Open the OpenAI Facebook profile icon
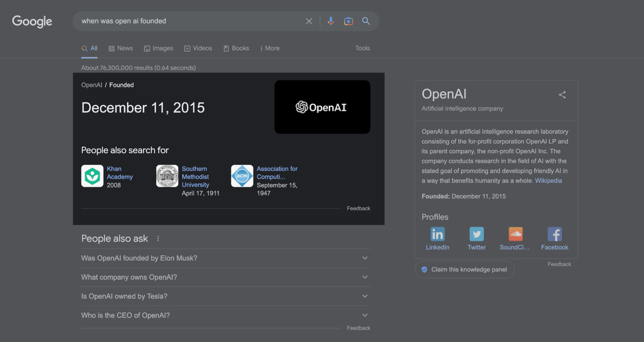The height and width of the screenshot is (342, 644). pyautogui.click(x=554, y=234)
